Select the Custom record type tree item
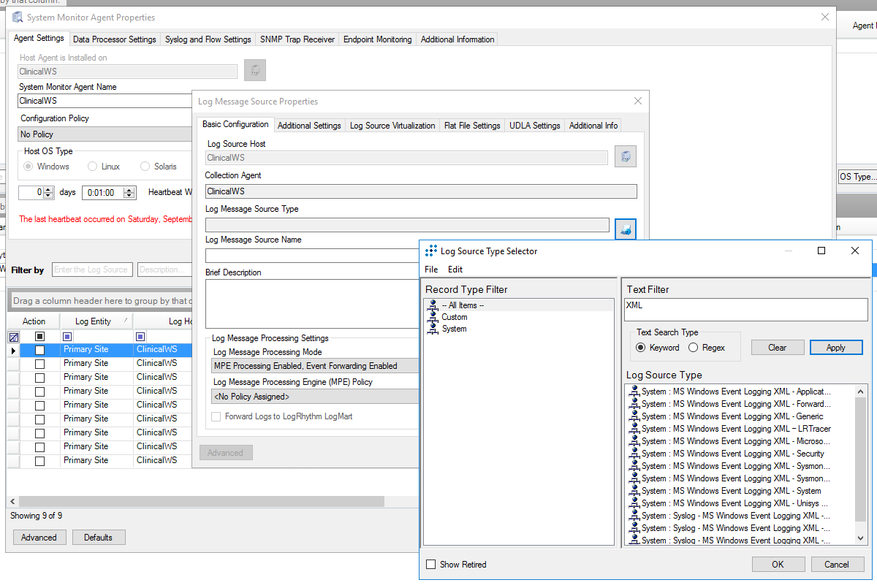This screenshot has height=588, width=877. coord(454,317)
